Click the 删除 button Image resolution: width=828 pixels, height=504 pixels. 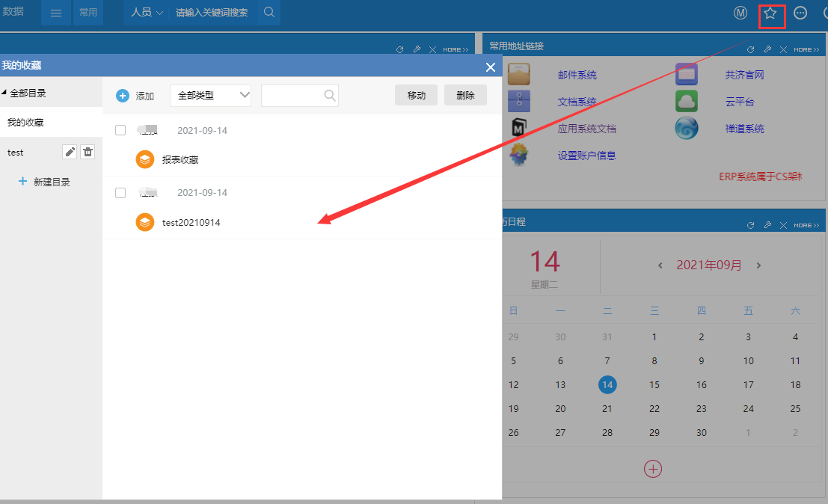pos(465,96)
